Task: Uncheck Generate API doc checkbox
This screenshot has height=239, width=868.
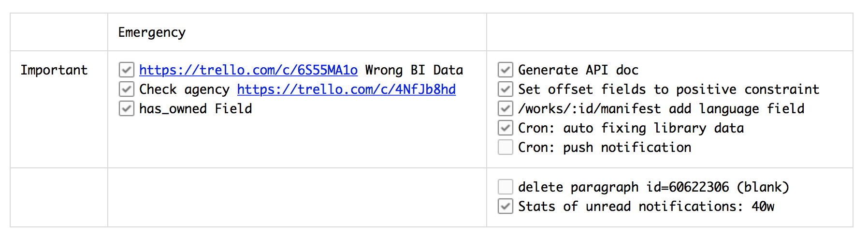Action: point(506,70)
